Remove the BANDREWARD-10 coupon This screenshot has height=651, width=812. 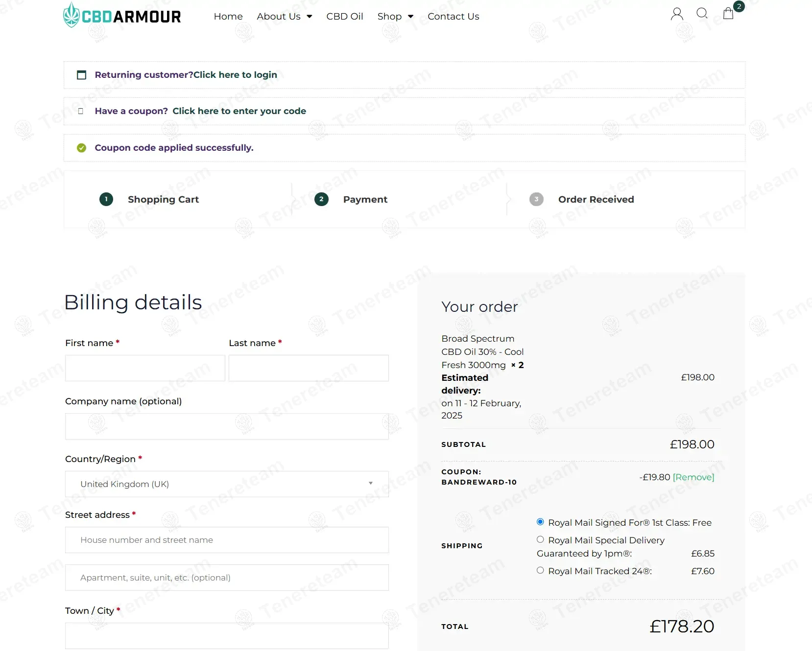coord(693,477)
